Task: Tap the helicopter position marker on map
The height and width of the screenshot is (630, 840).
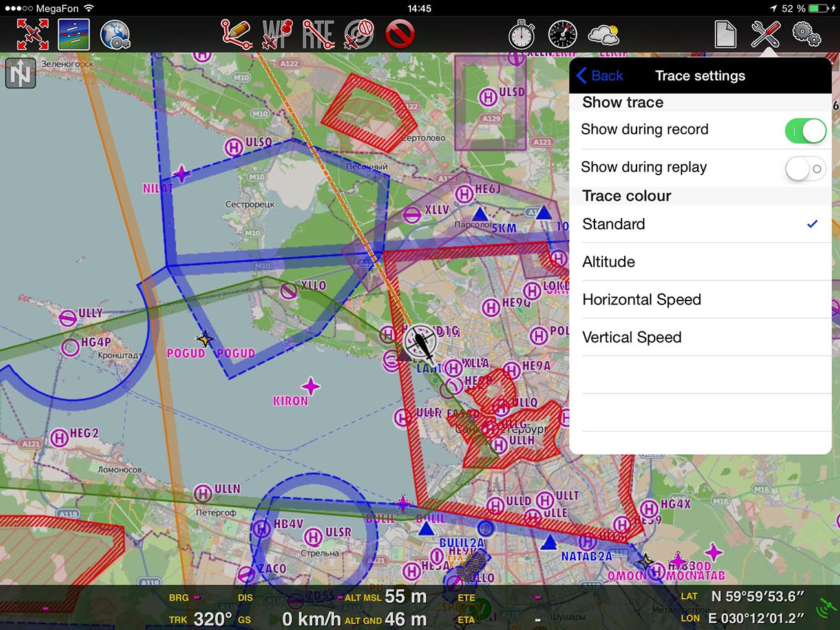Action: (x=420, y=342)
